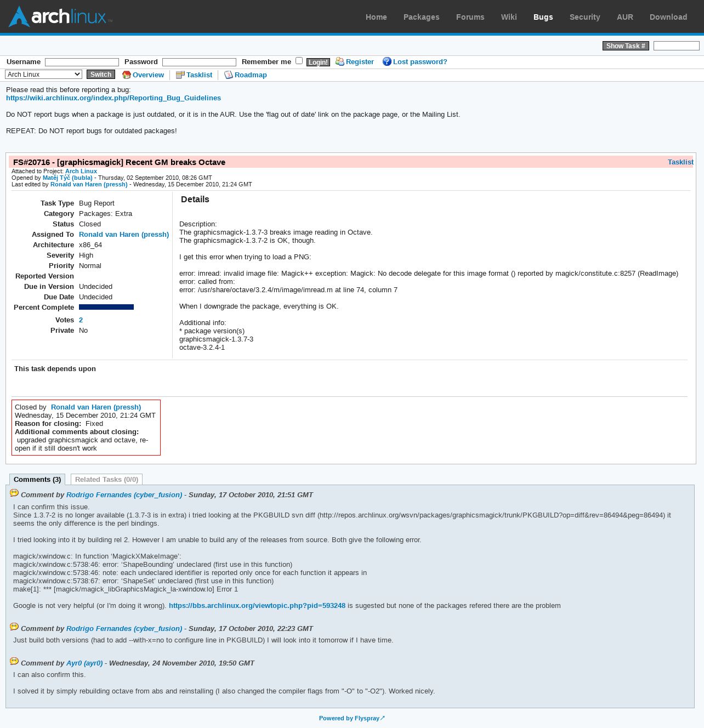The width and height of the screenshot is (704, 728).
Task: Open the Arch Linux project dropdown
Action: (x=43, y=75)
